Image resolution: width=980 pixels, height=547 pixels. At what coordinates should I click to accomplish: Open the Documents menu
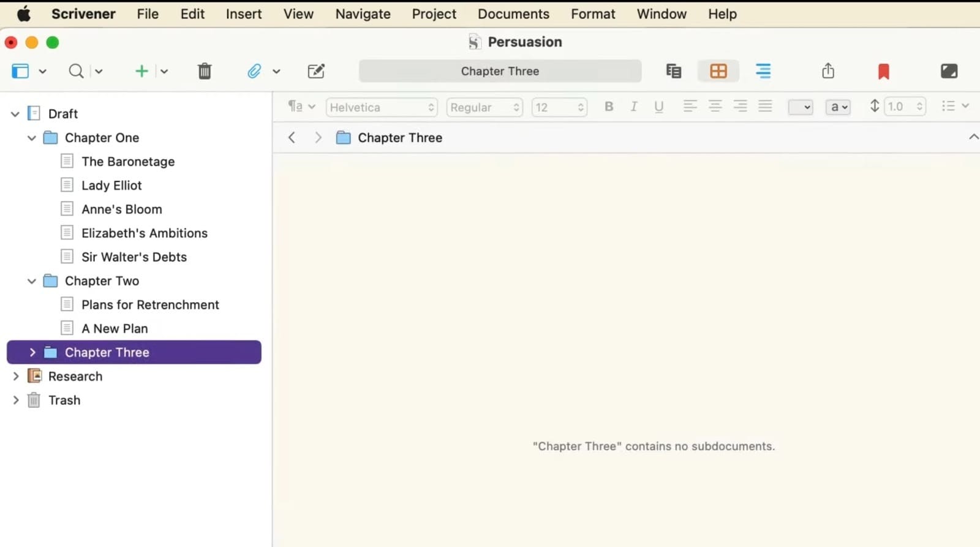pyautogui.click(x=513, y=14)
